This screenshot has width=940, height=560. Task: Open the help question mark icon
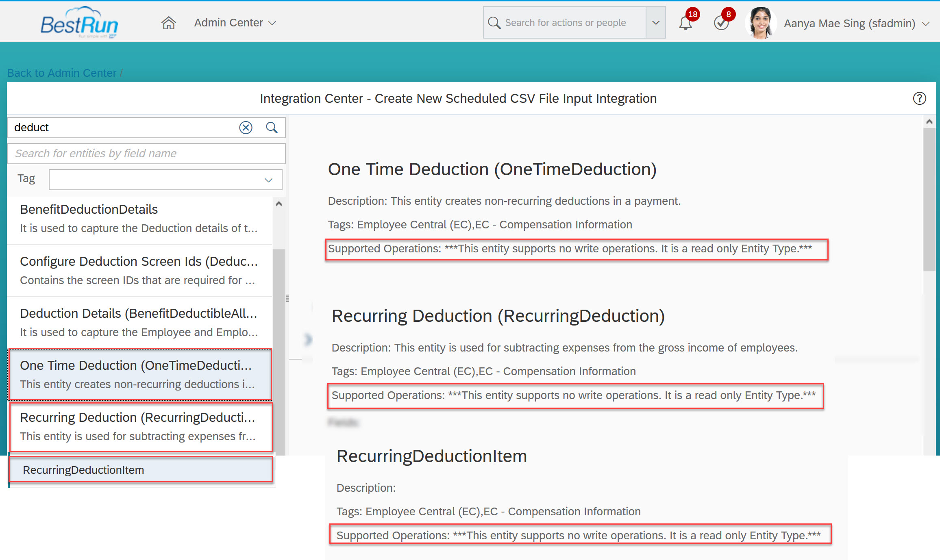point(919,98)
